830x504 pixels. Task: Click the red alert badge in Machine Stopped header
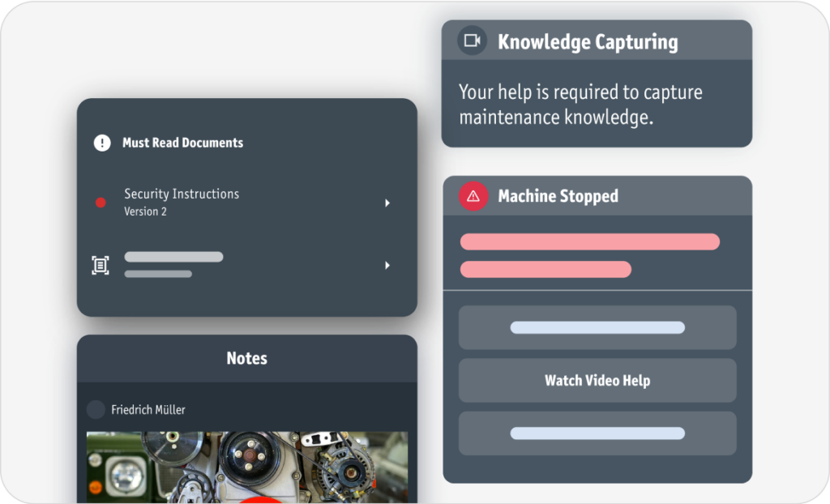coord(473,196)
